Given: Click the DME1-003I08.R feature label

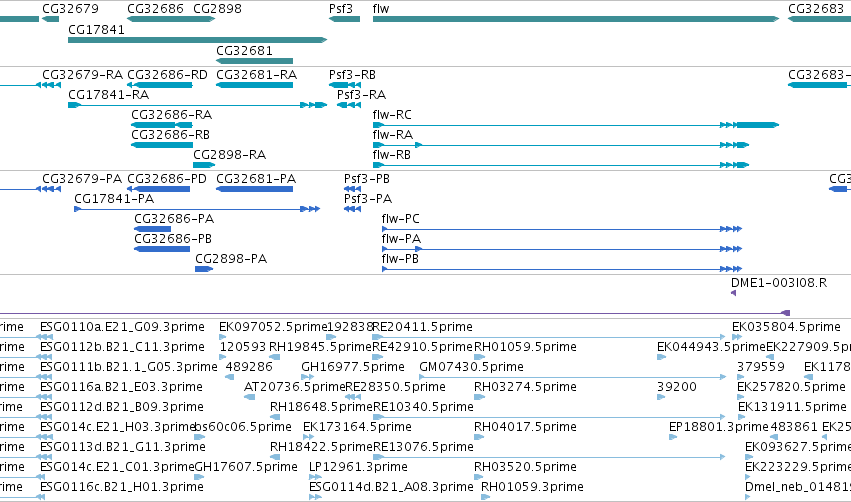Looking at the screenshot, I should click(779, 283).
